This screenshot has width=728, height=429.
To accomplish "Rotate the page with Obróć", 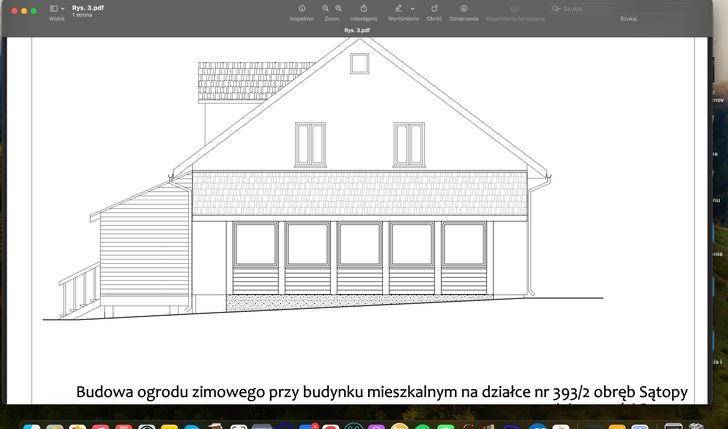I will coord(434,8).
